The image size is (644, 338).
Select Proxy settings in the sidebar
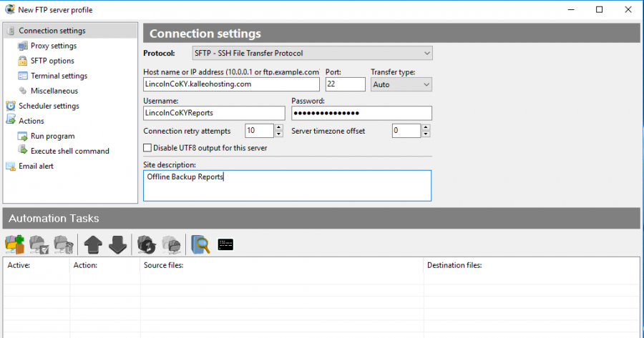[53, 46]
